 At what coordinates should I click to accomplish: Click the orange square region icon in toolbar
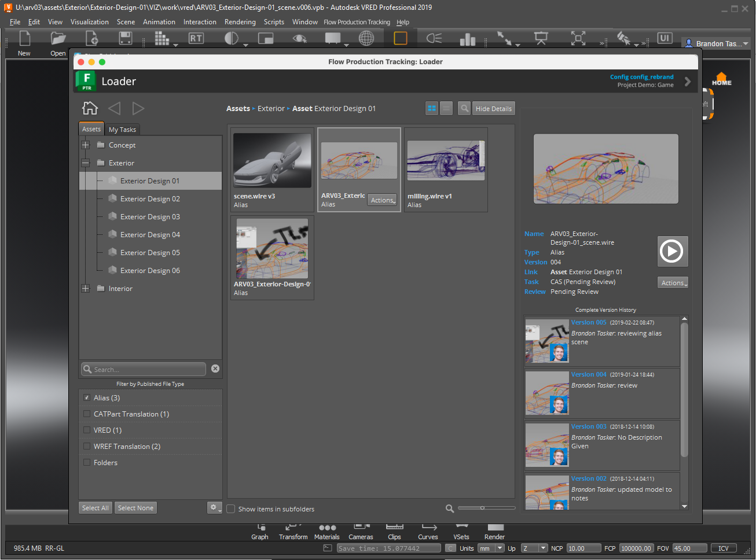tap(400, 38)
